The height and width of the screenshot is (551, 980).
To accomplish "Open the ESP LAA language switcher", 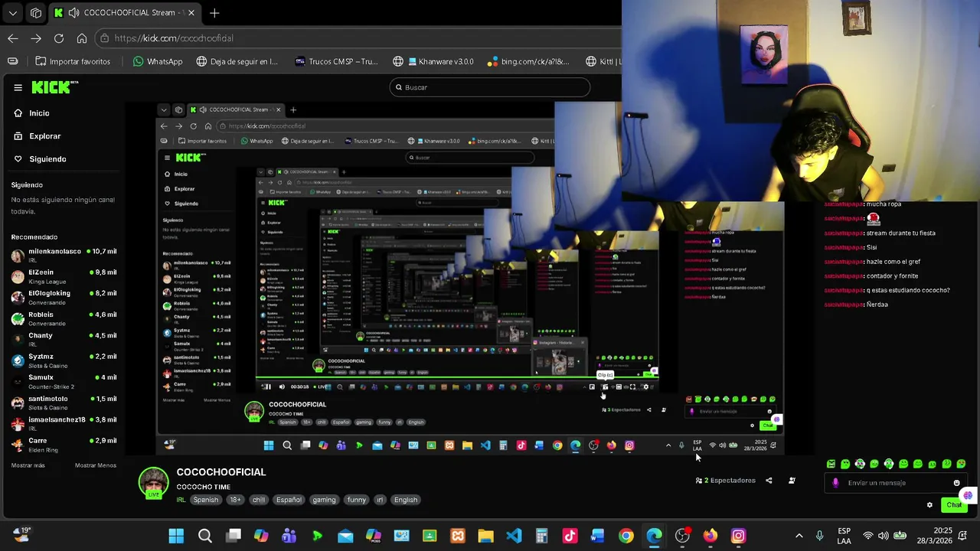I will point(844,536).
